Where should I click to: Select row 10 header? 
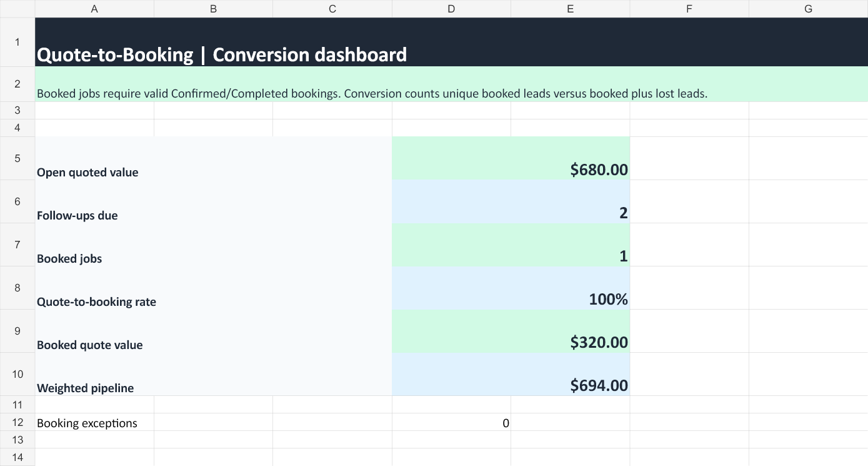[17, 374]
